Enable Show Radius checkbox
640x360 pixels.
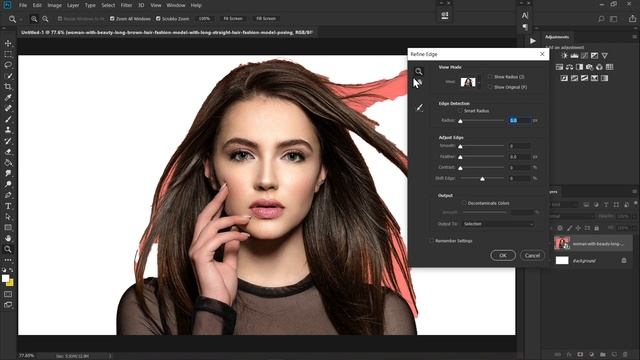pos(490,77)
